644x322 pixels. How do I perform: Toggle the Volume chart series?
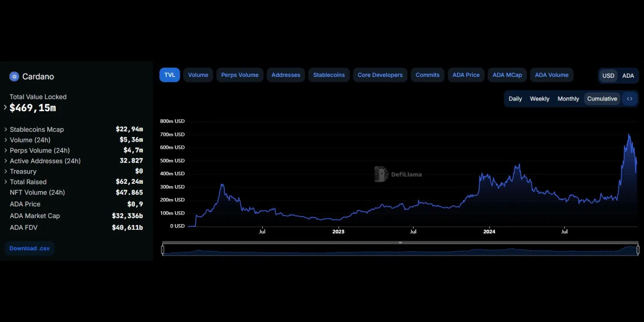[198, 75]
